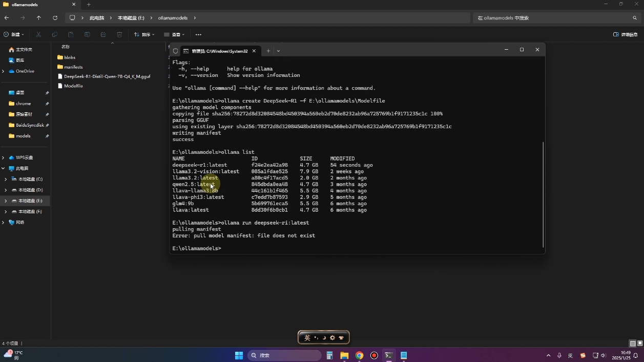Open settings via the IME gear icon

point(332,337)
